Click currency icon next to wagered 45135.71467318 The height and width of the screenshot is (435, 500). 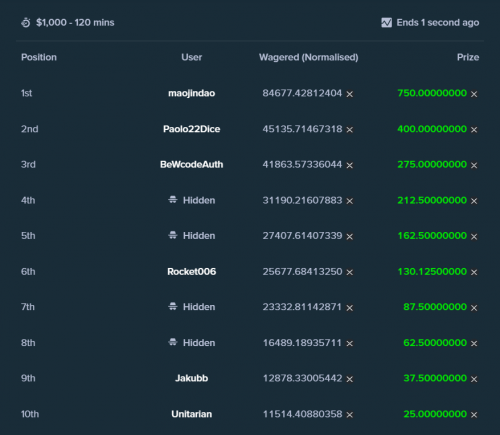pyautogui.click(x=349, y=130)
